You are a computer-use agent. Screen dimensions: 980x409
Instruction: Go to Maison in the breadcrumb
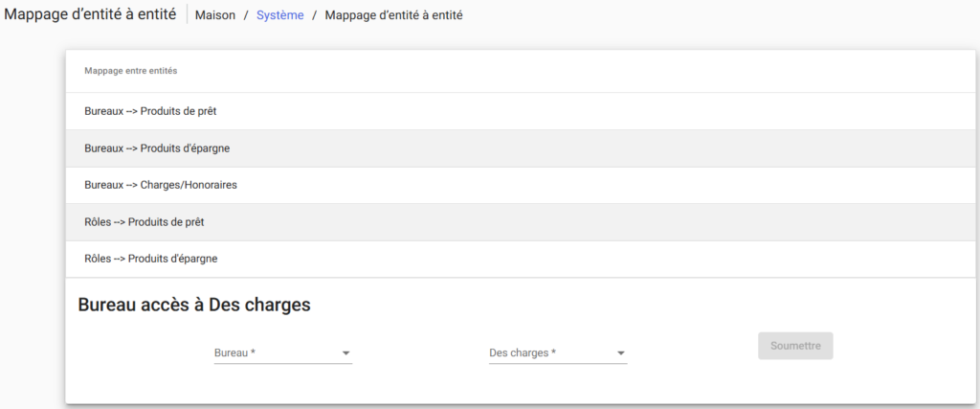pyautogui.click(x=215, y=15)
